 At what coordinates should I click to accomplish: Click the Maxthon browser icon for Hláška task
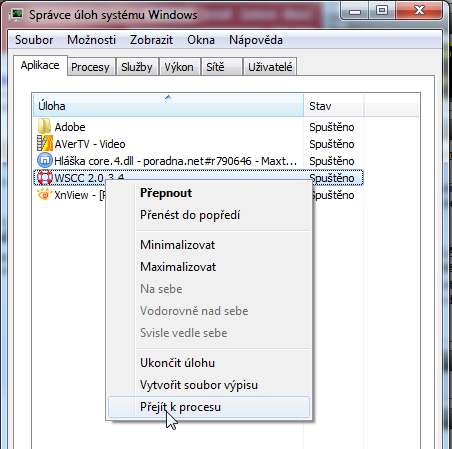45,161
